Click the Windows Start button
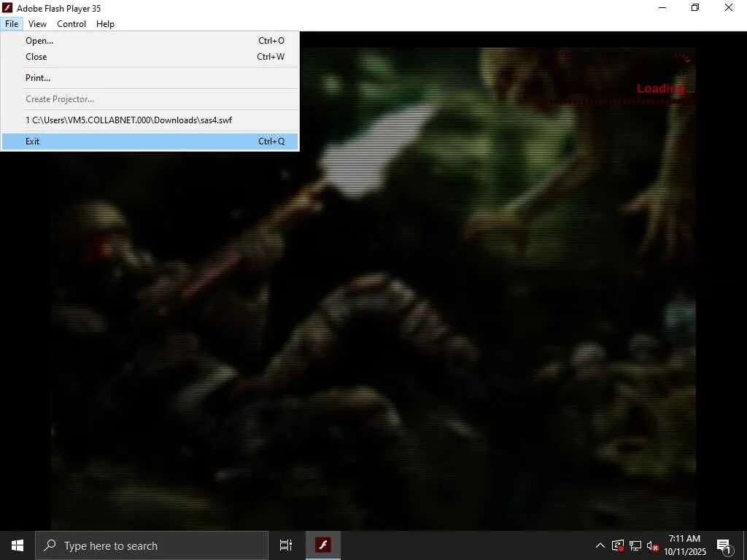This screenshot has height=560, width=747. [18, 545]
